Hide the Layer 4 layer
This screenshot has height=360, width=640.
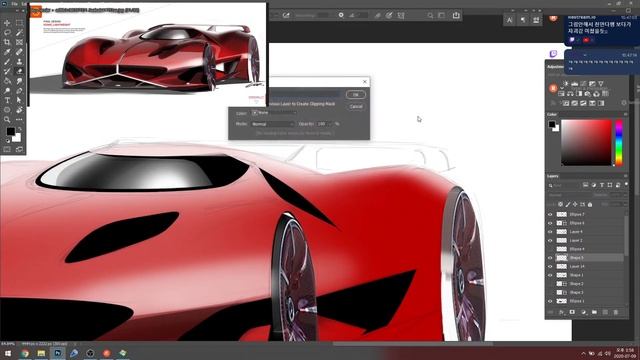[550, 232]
